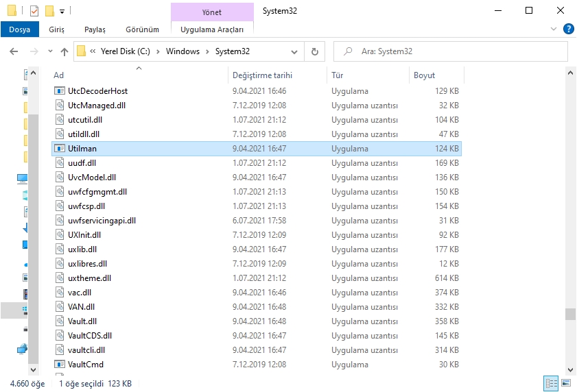Click the New folder quick access icon

[x=49, y=11]
